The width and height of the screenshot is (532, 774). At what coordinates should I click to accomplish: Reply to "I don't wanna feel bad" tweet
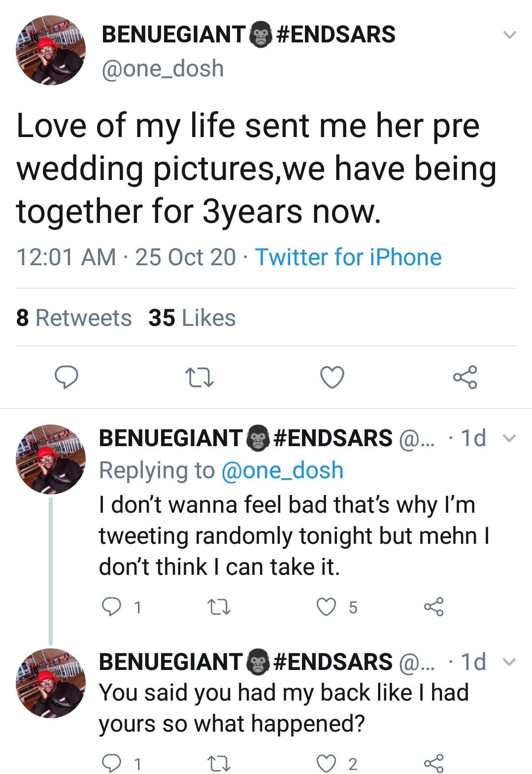[111, 607]
